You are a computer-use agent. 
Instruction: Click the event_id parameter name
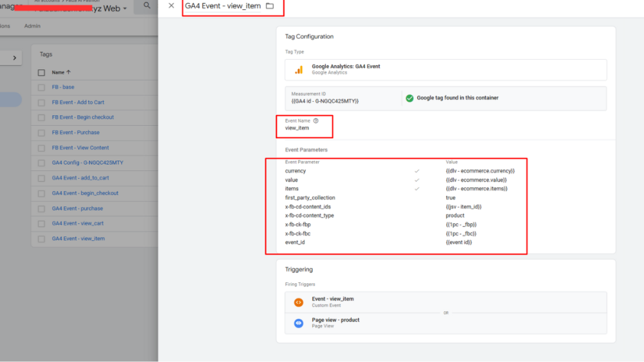(x=295, y=242)
